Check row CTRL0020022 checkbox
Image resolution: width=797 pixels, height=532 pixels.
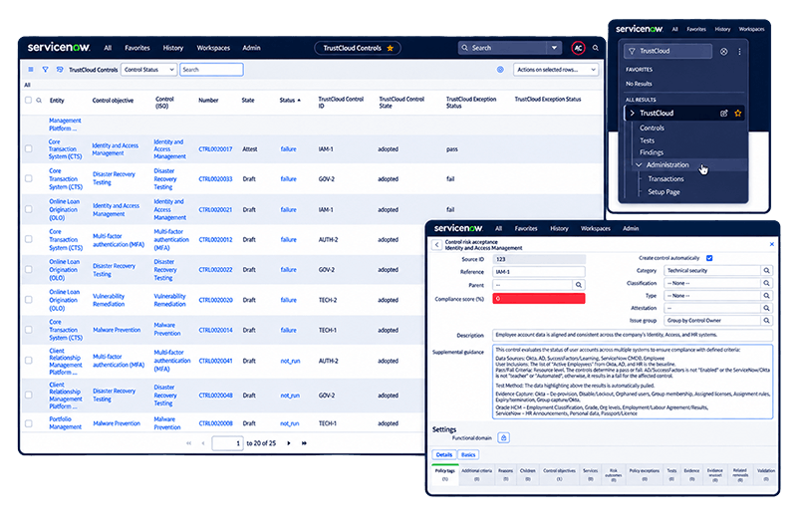pyautogui.click(x=29, y=269)
